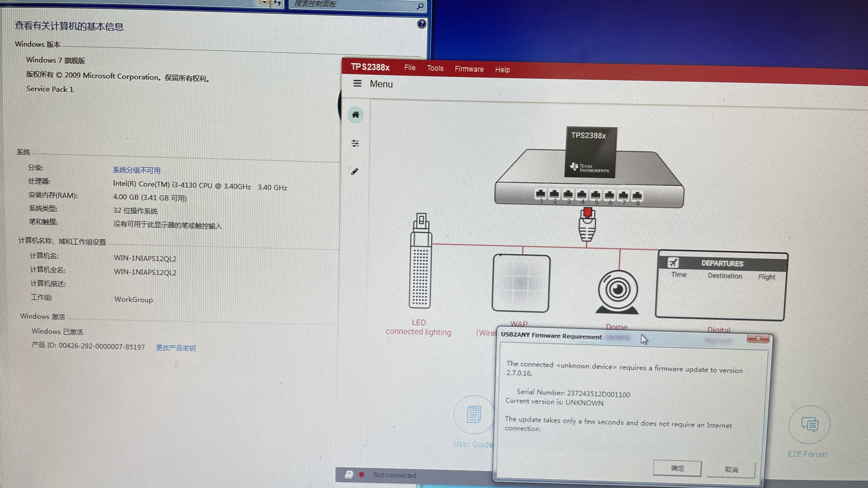Open the Tools menu

pyautogui.click(x=435, y=68)
